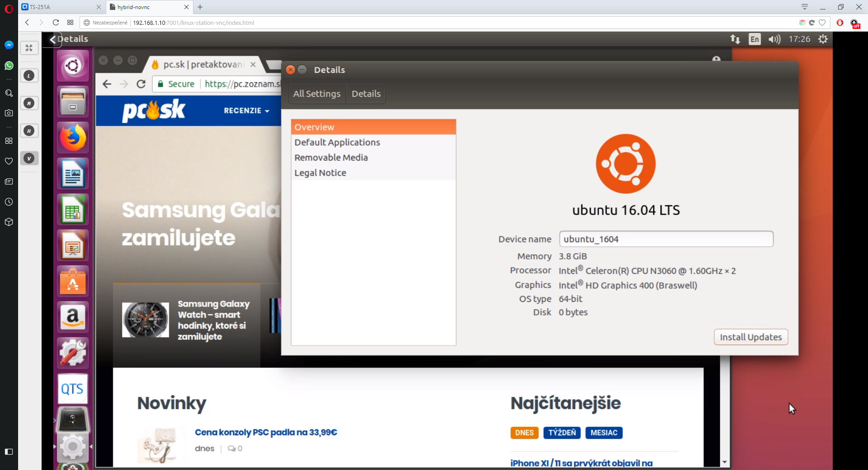The height and width of the screenshot is (470, 868).
Task: Open search in Opera sidebar
Action: click(x=9, y=93)
